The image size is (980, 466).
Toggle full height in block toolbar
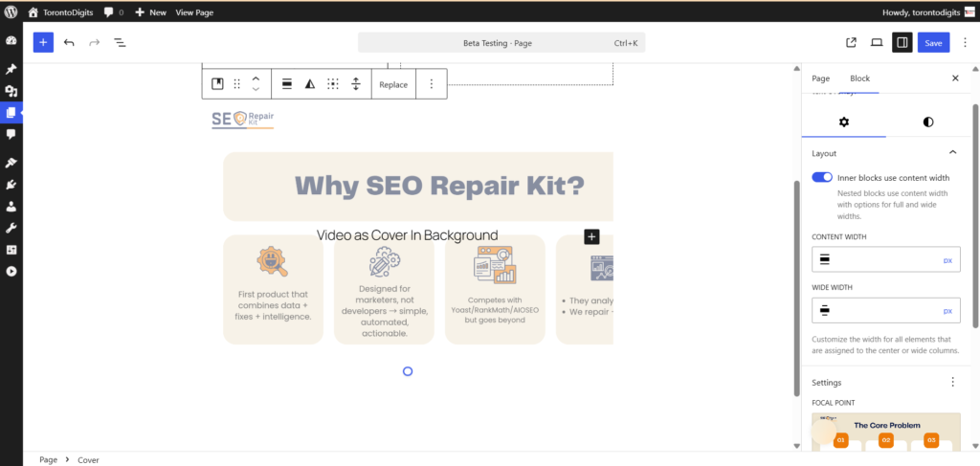coord(355,84)
